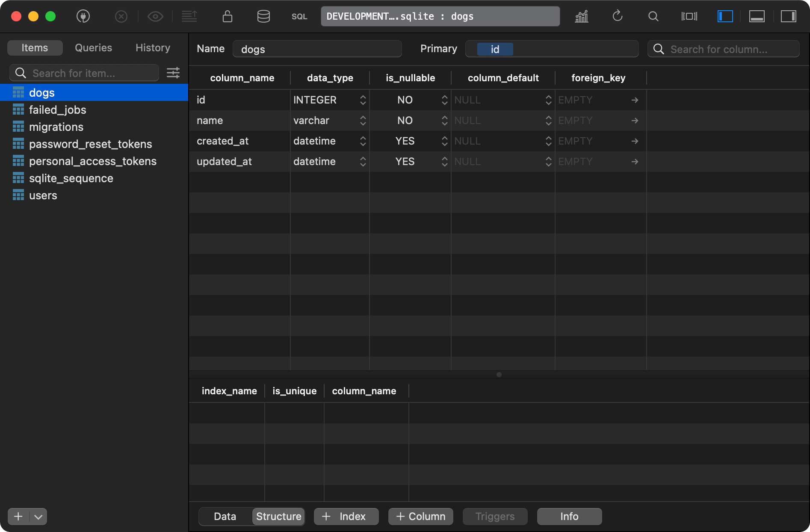Click the Search for column input field
Image resolution: width=810 pixels, height=532 pixels.
pyautogui.click(x=723, y=49)
